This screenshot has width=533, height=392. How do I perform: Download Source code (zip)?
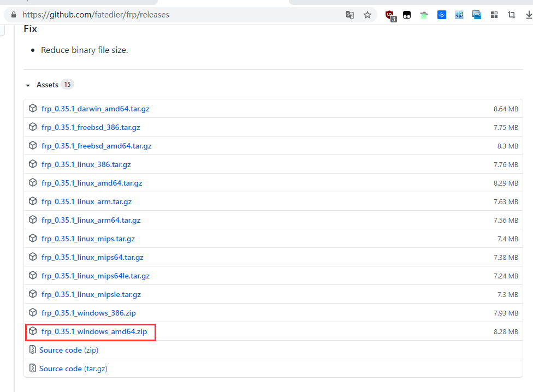pyautogui.click(x=69, y=350)
